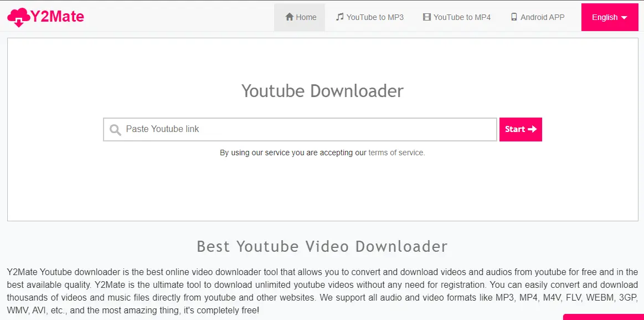Click the Y2Mate cloud download logo icon
This screenshot has height=320, width=644.
(18, 17)
